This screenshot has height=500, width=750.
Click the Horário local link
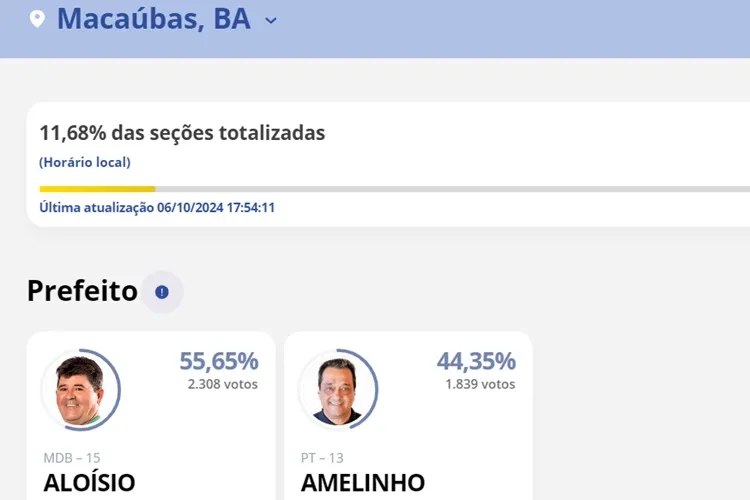click(85, 162)
